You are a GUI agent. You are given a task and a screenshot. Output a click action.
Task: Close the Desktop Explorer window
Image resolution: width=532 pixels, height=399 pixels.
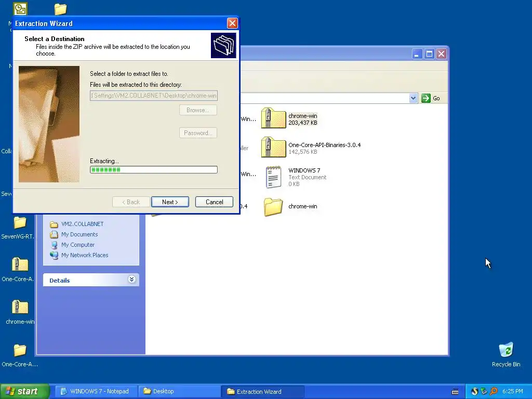click(x=441, y=54)
